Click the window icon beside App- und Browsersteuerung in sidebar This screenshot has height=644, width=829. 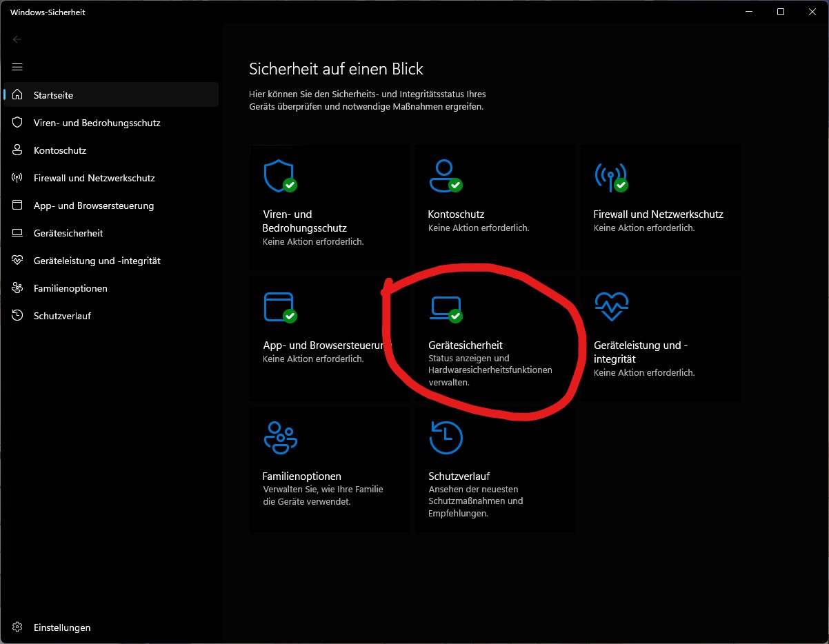pos(18,205)
